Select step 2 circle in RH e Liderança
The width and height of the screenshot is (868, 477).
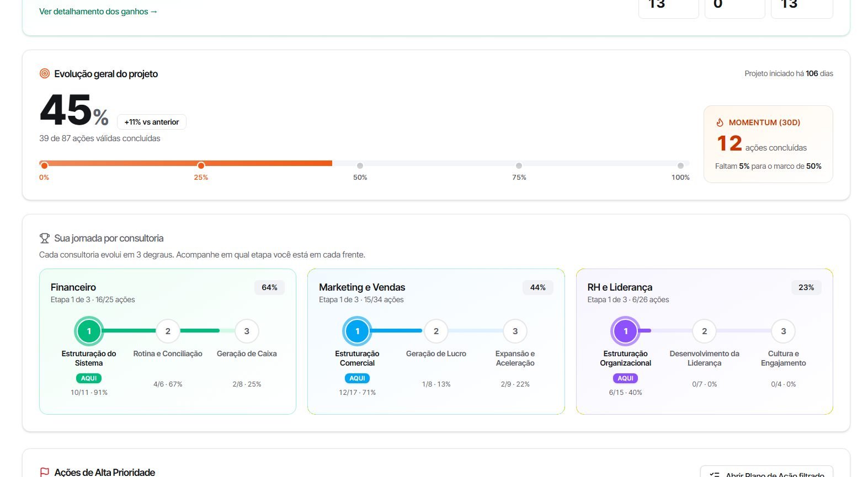[704, 331]
